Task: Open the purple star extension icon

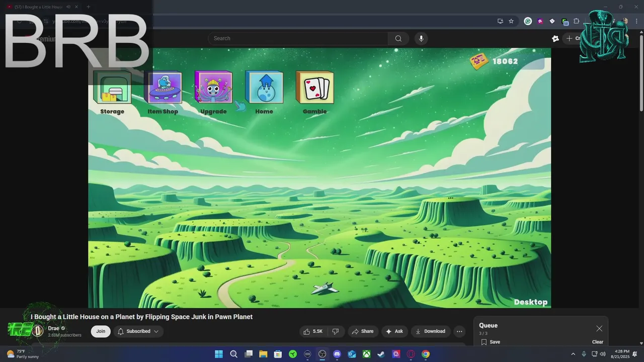Action: (540, 21)
